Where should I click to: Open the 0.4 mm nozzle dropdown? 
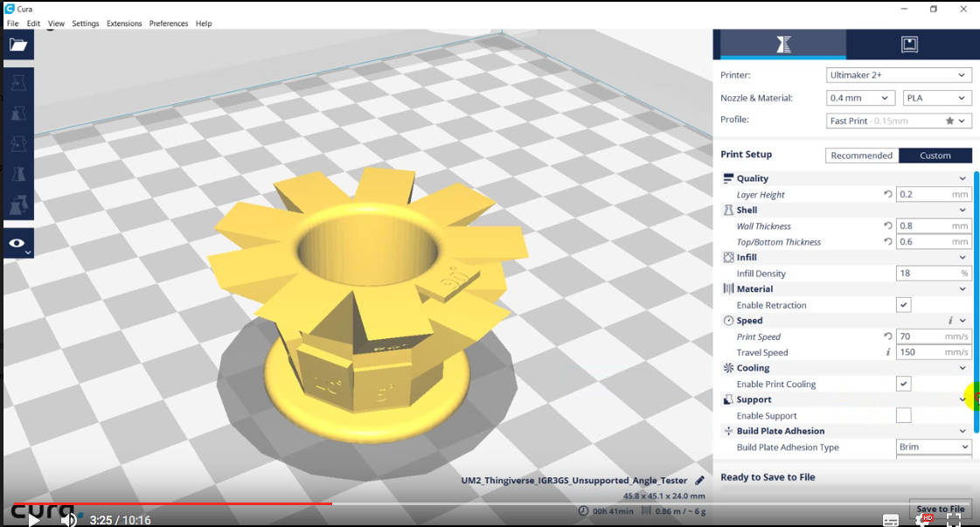(860, 98)
